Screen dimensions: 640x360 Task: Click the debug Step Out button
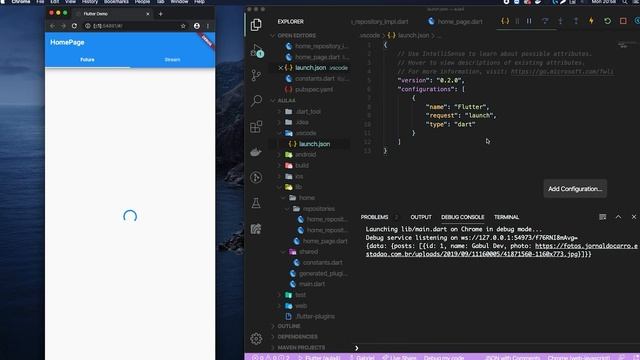576,21
